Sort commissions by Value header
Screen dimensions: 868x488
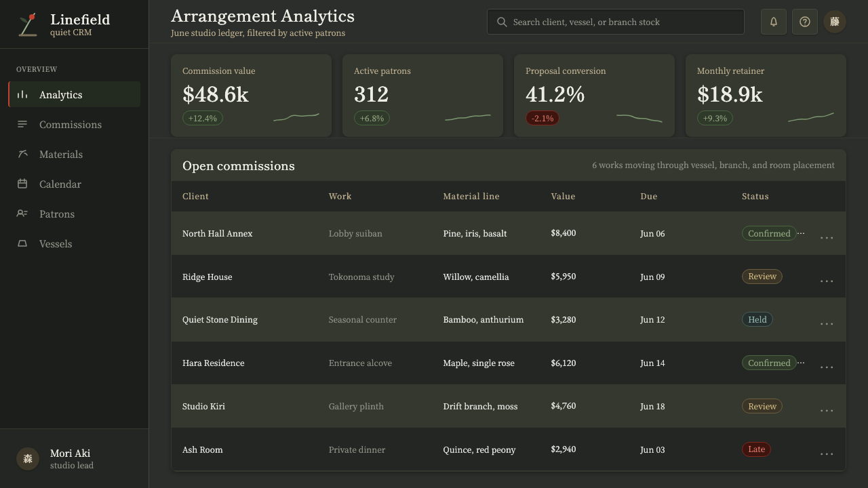[563, 196]
